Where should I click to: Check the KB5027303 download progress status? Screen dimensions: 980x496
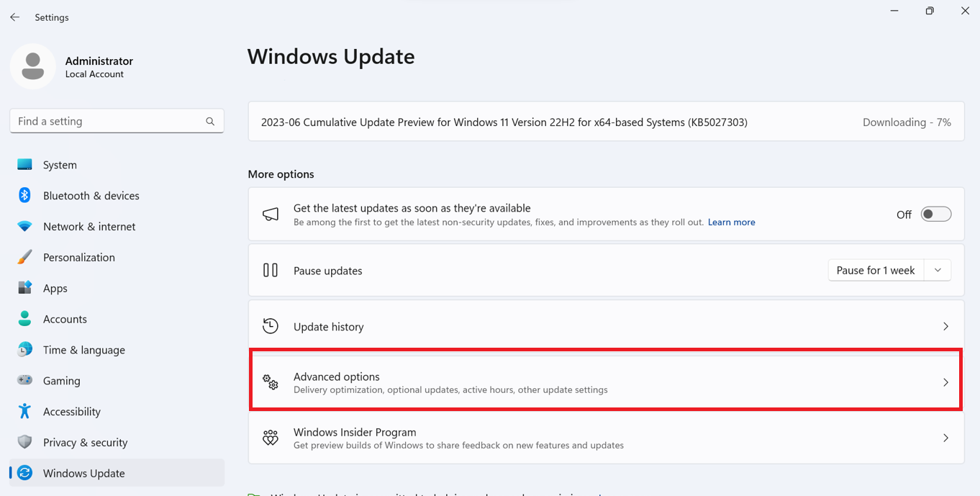pos(907,122)
